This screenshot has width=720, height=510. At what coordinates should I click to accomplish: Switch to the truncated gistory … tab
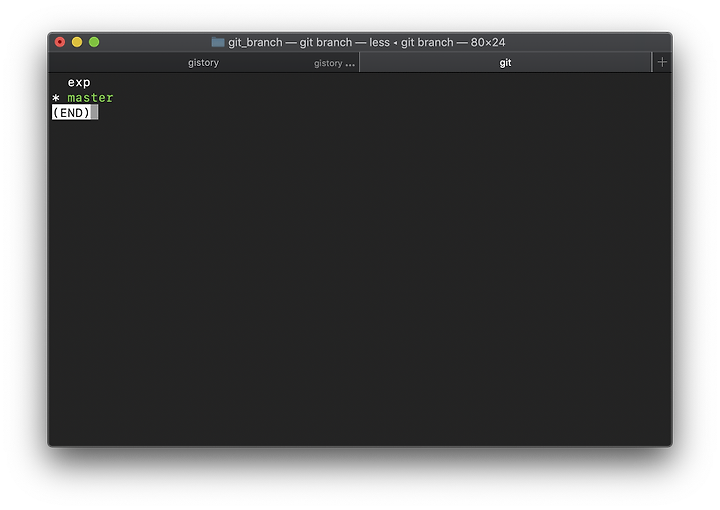tap(332, 63)
